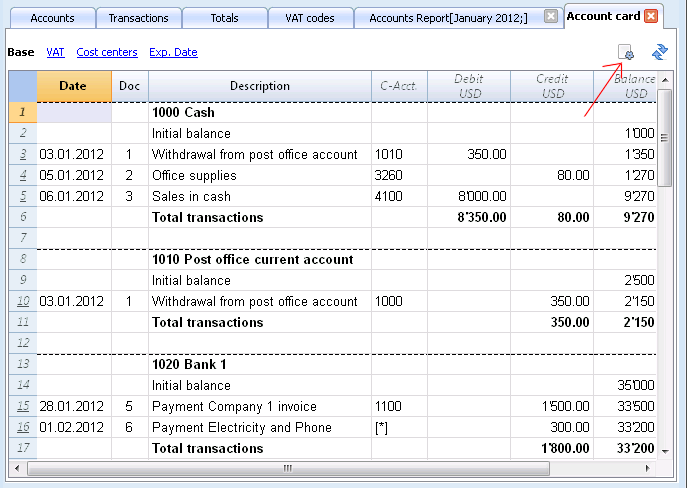This screenshot has height=488, width=687.
Task: Select row header 1
Action: (23, 112)
